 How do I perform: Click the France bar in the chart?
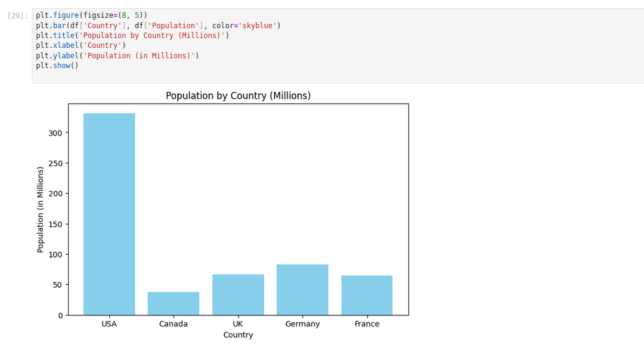[367, 295]
